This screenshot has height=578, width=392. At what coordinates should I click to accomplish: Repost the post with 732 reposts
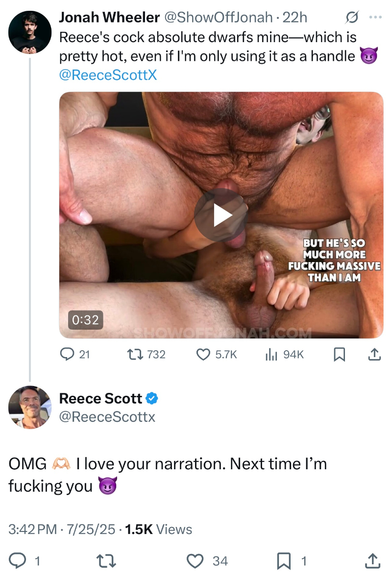pos(133,354)
